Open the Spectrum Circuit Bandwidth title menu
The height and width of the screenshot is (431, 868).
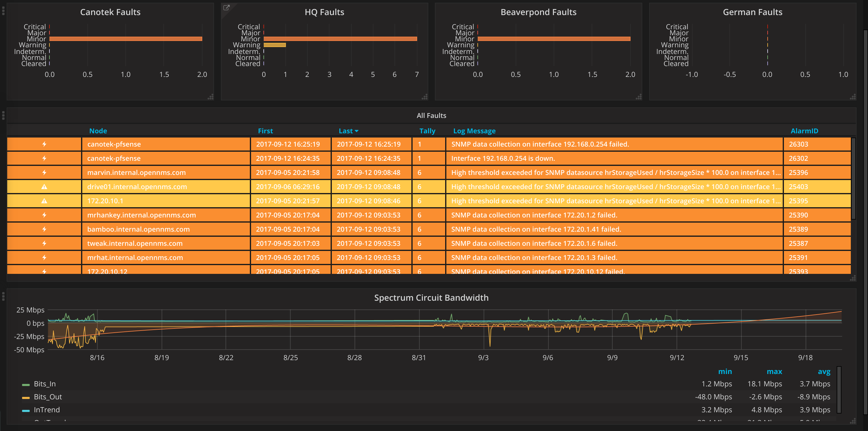(x=431, y=297)
